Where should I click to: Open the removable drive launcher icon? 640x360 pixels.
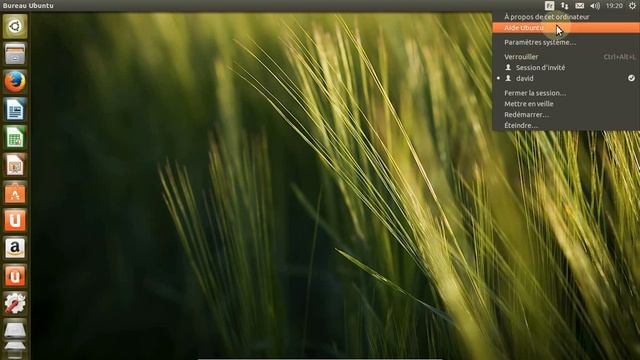coord(15,330)
